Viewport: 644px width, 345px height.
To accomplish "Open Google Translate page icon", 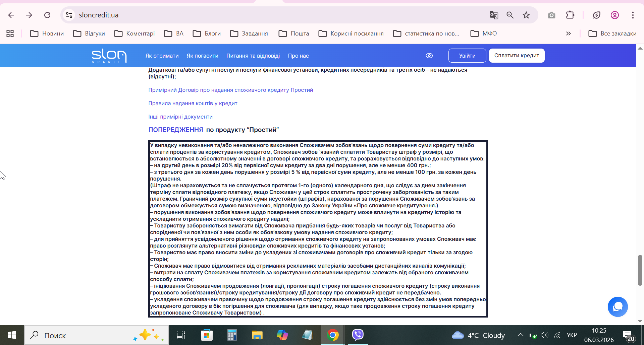I will 494,15.
